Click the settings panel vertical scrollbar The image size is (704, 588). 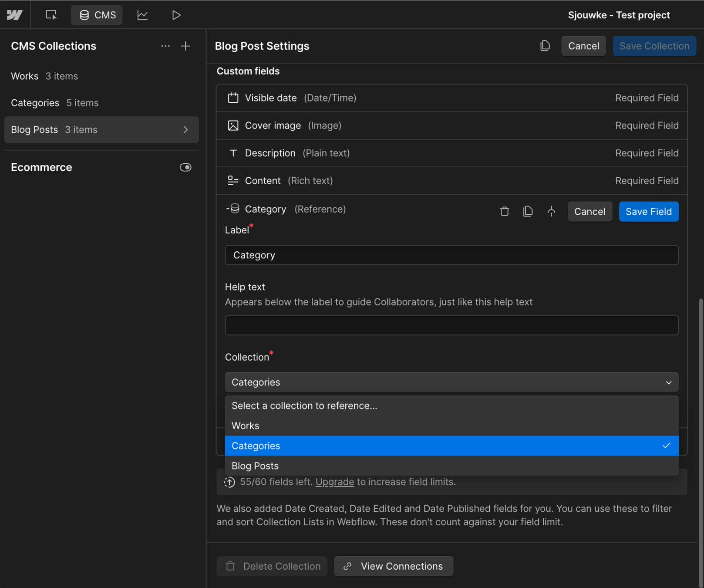701,442
